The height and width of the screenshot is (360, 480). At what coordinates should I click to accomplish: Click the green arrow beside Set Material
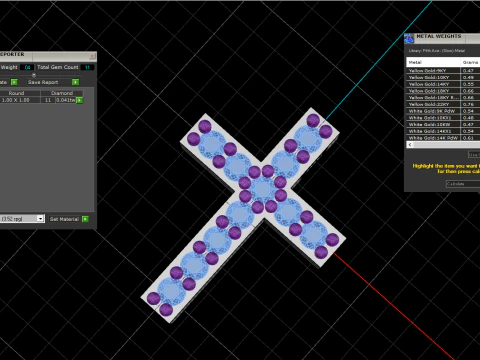pyautogui.click(x=85, y=219)
